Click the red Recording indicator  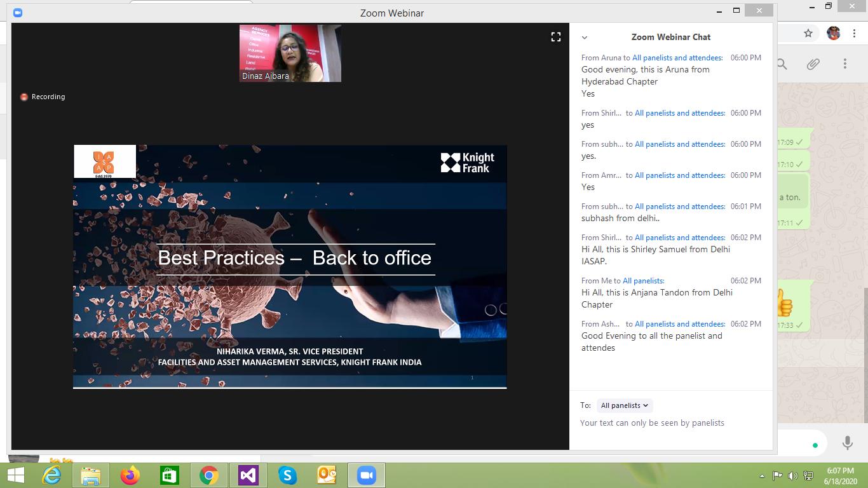pos(43,97)
